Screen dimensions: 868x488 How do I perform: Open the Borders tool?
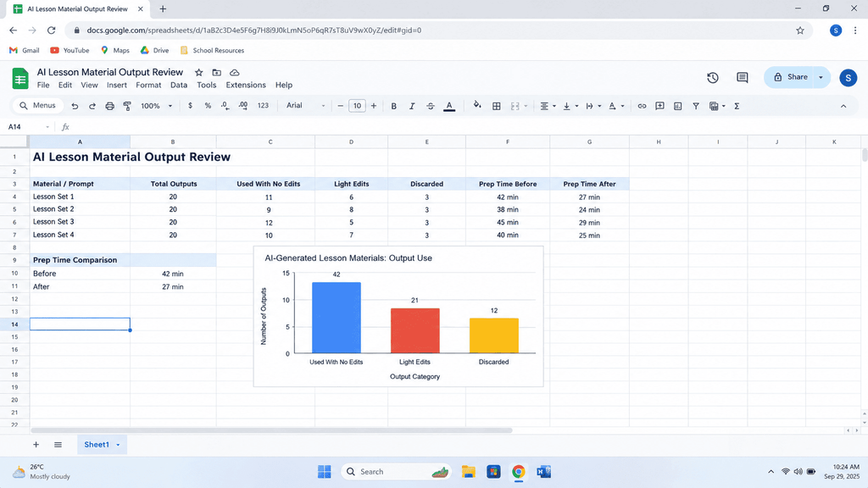pos(497,106)
